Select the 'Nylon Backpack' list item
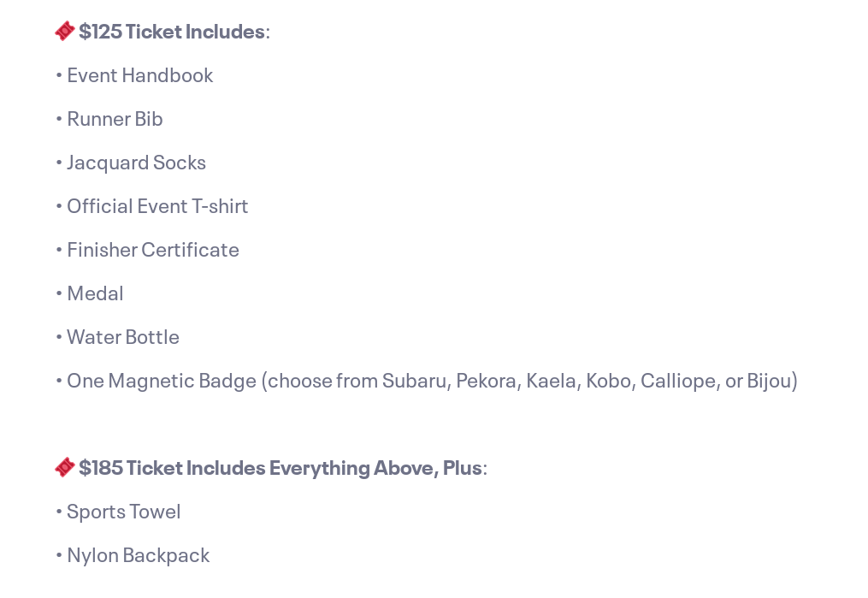868x598 pixels. (139, 555)
